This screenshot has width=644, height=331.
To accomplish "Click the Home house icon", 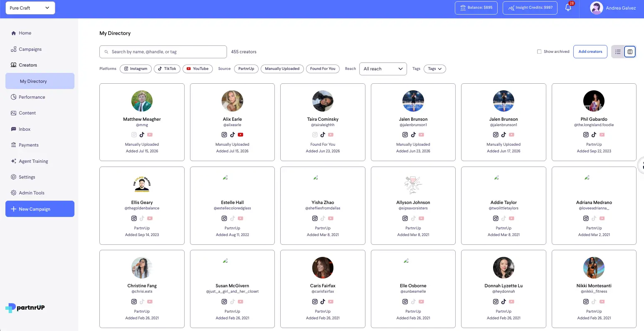I will tap(14, 33).
